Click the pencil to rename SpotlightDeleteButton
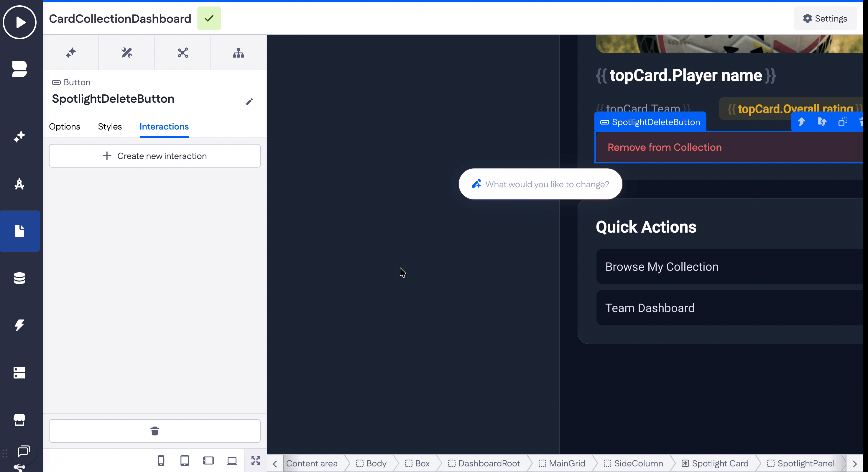 [249, 101]
